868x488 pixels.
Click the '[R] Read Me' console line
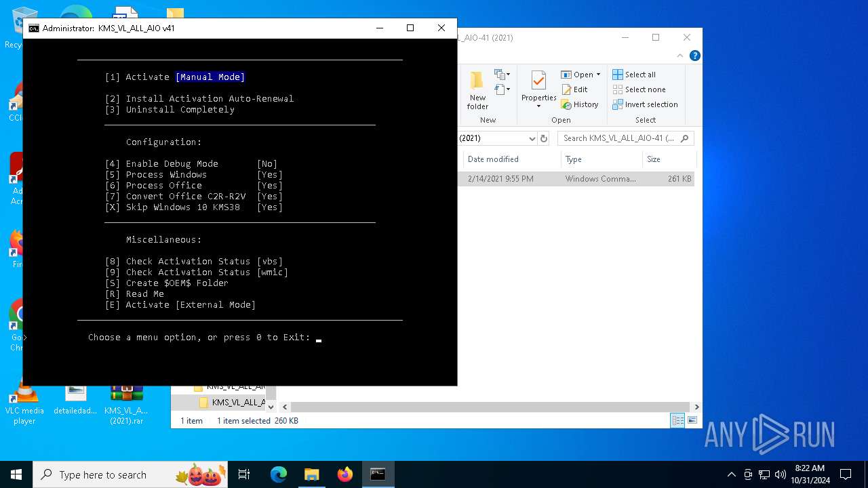134,294
